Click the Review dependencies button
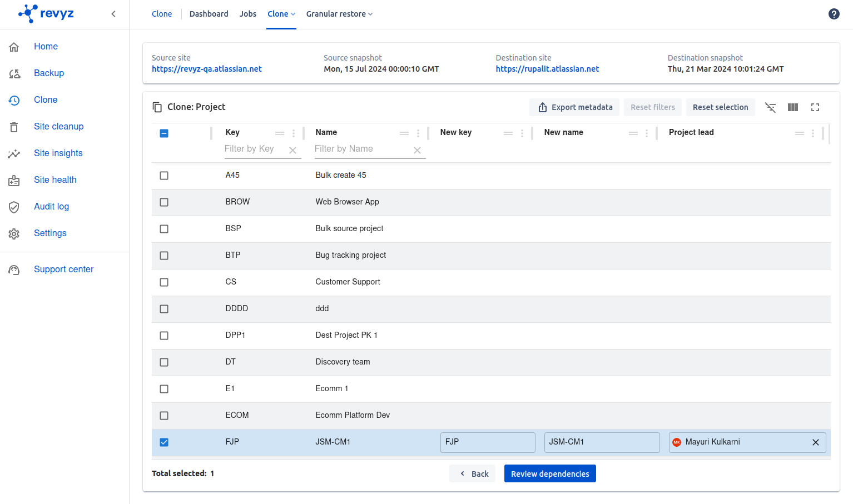The image size is (853, 504). (549, 473)
